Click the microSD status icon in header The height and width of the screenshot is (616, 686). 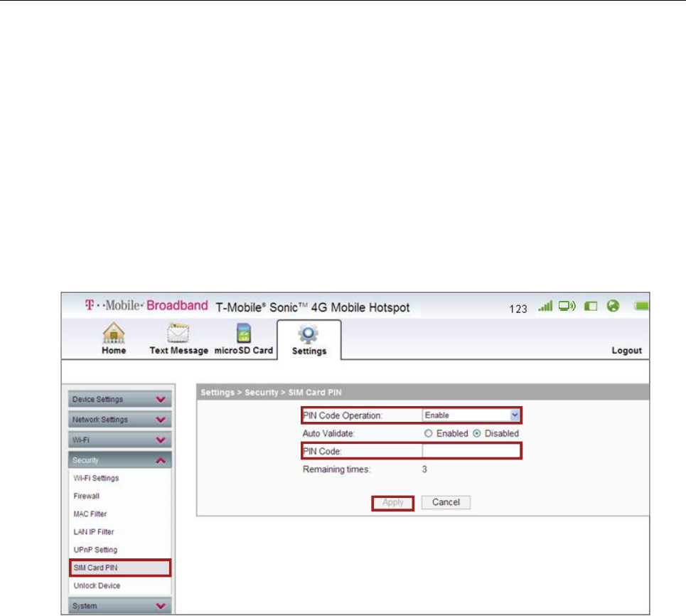coord(591,307)
